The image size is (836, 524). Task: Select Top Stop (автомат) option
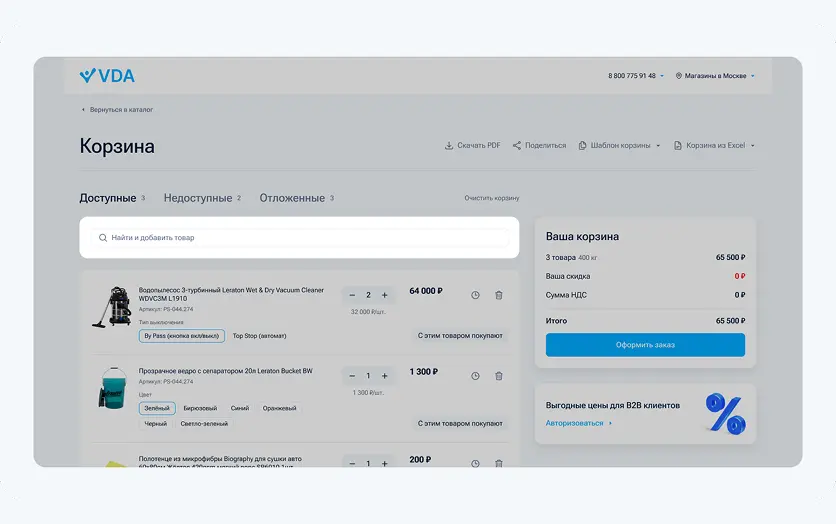click(x=259, y=336)
